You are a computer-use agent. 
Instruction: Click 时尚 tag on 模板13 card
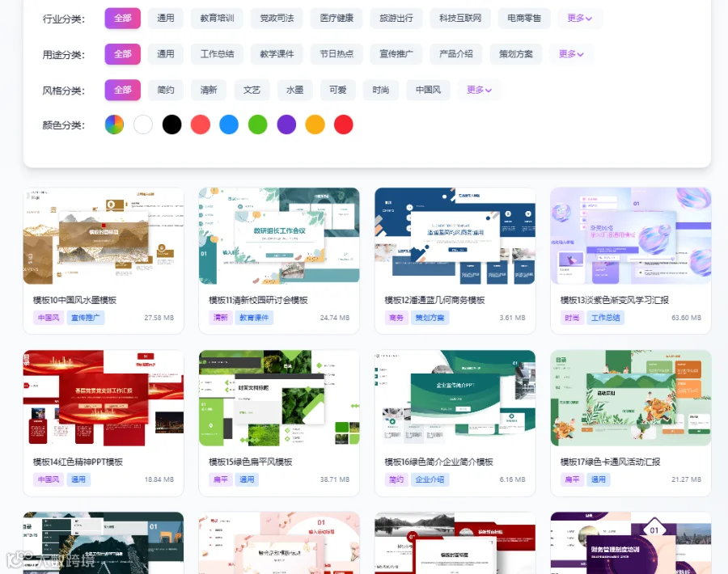pos(572,318)
